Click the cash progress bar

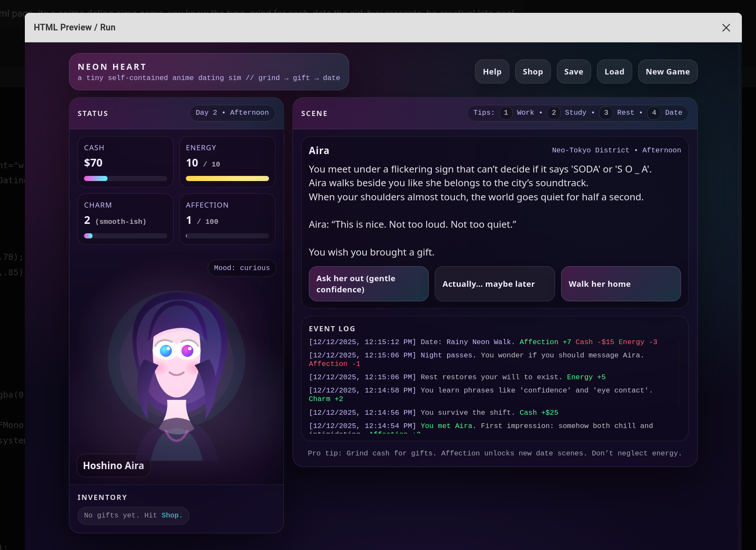click(x=126, y=178)
